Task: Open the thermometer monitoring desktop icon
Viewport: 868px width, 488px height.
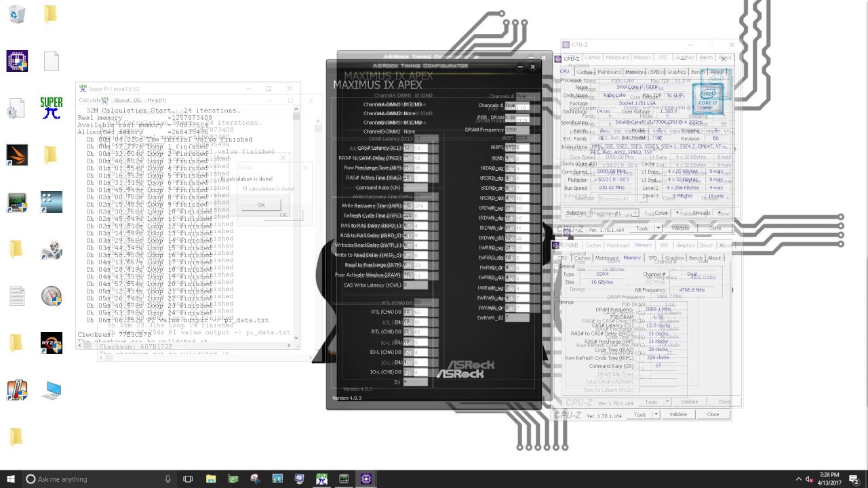Action: tap(16, 390)
